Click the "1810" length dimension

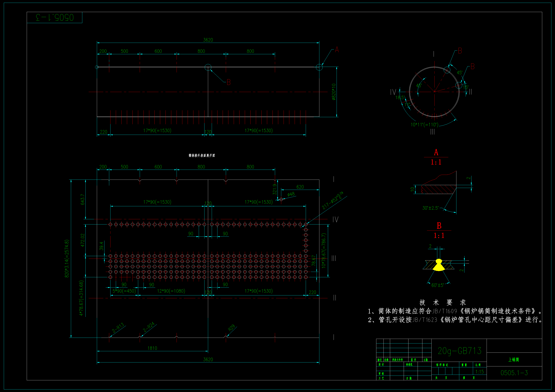pos(152,348)
